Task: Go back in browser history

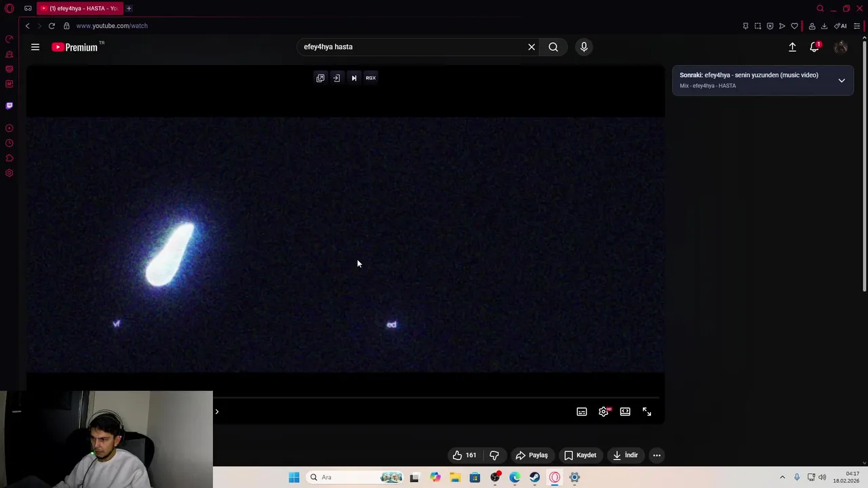Action: click(27, 26)
